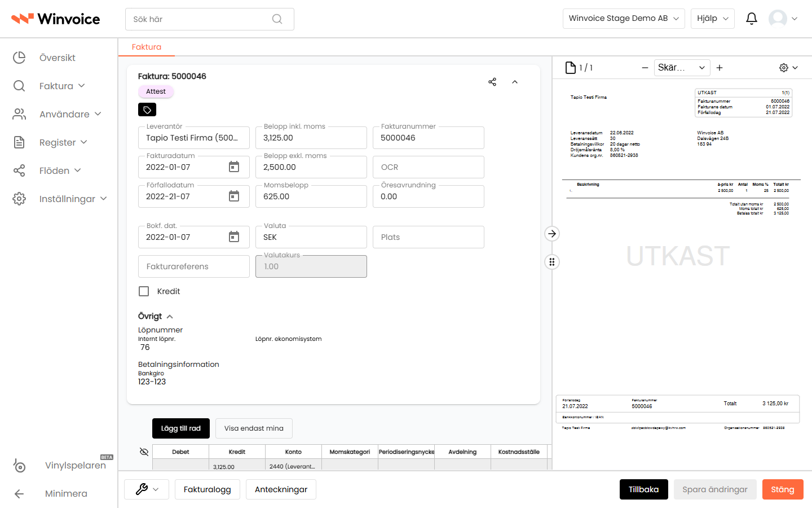Tick the Kredit checkbox

tap(144, 291)
